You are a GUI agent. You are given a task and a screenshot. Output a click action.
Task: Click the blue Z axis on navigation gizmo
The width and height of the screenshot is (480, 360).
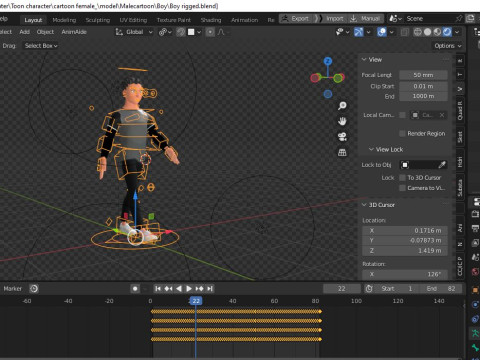[328, 61]
